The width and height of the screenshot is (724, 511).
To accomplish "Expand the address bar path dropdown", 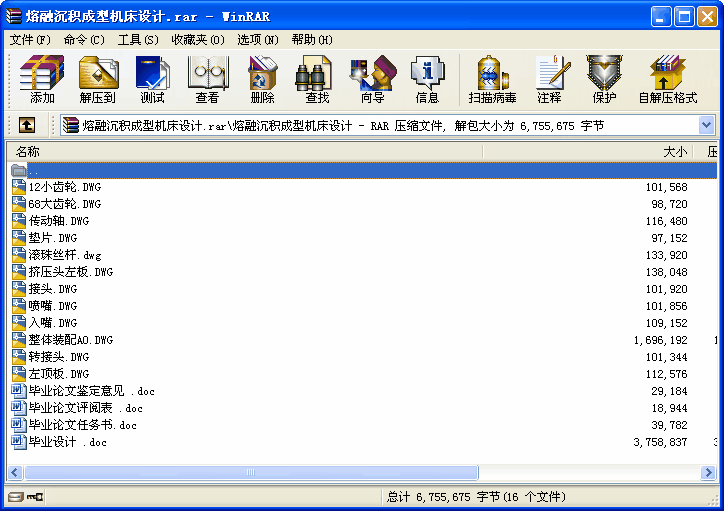I will pos(706,125).
